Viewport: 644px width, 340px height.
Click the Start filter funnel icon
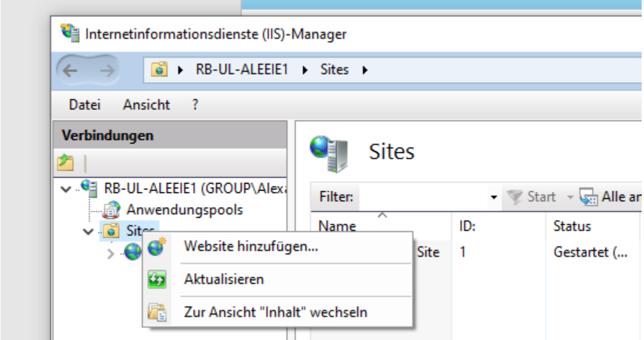pyautogui.click(x=514, y=197)
